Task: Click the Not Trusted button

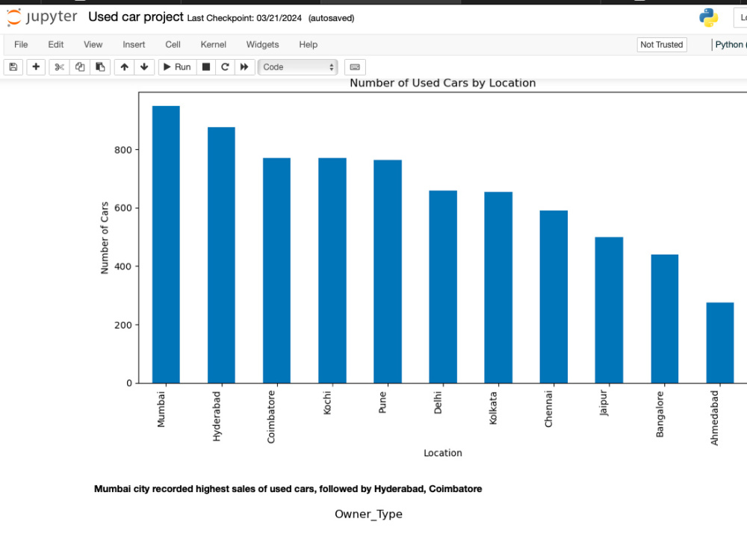Action: pyautogui.click(x=662, y=45)
